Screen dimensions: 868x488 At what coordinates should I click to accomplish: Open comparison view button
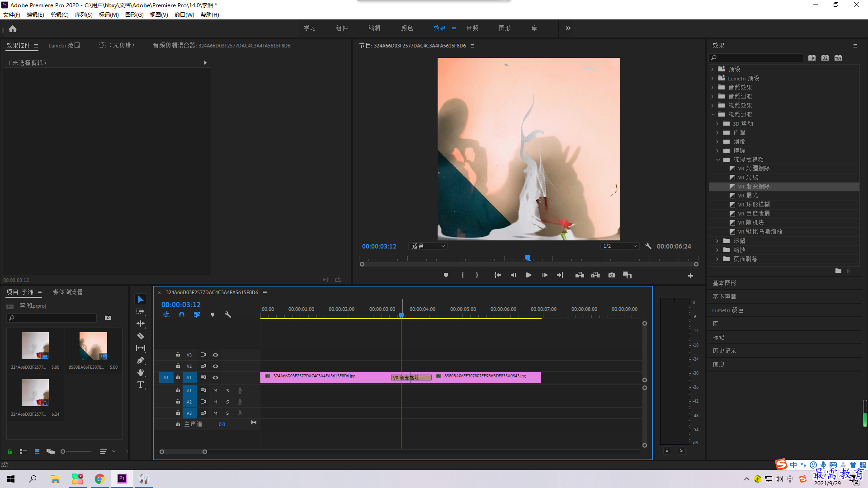point(627,275)
